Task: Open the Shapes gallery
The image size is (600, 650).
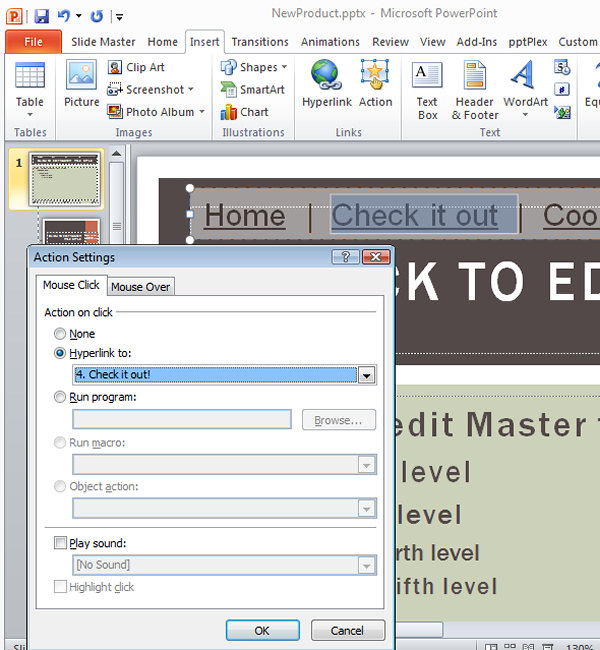Action: tap(253, 67)
